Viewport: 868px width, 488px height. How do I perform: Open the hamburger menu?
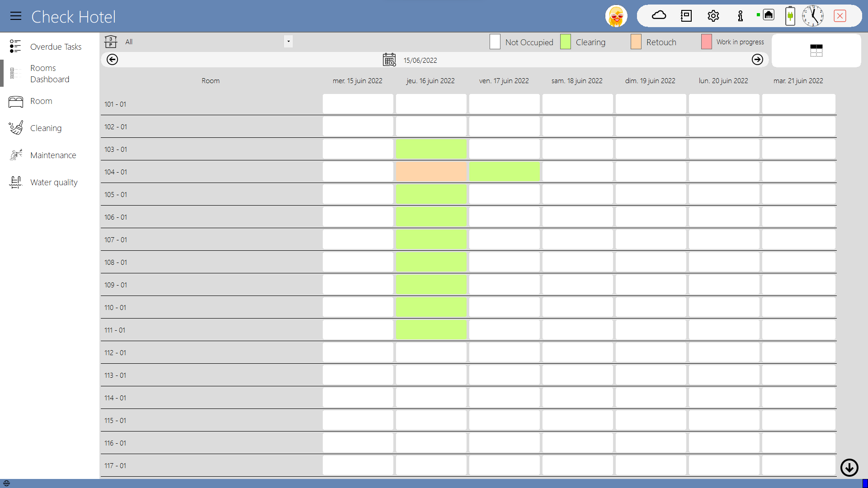tap(16, 16)
